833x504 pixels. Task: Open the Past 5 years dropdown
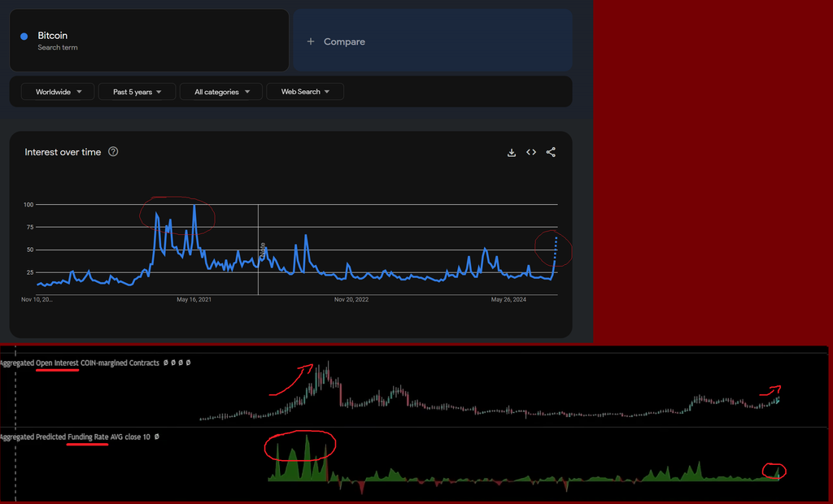click(137, 92)
